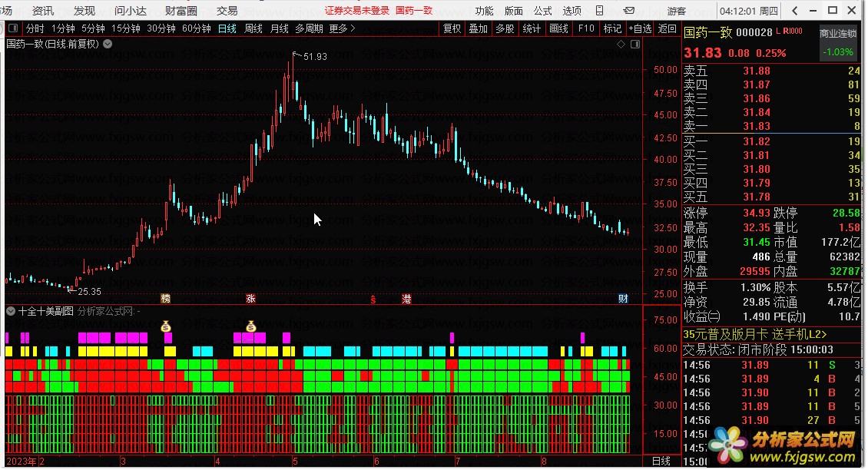
Task: Open the 选项 menu
Action: pos(571,11)
